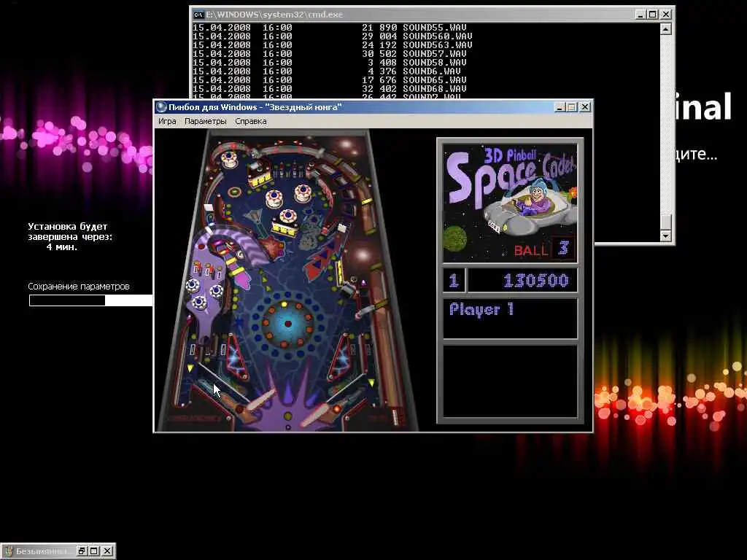Click the cmd.exe window title icon
This screenshot has height=560, width=747.
point(198,15)
